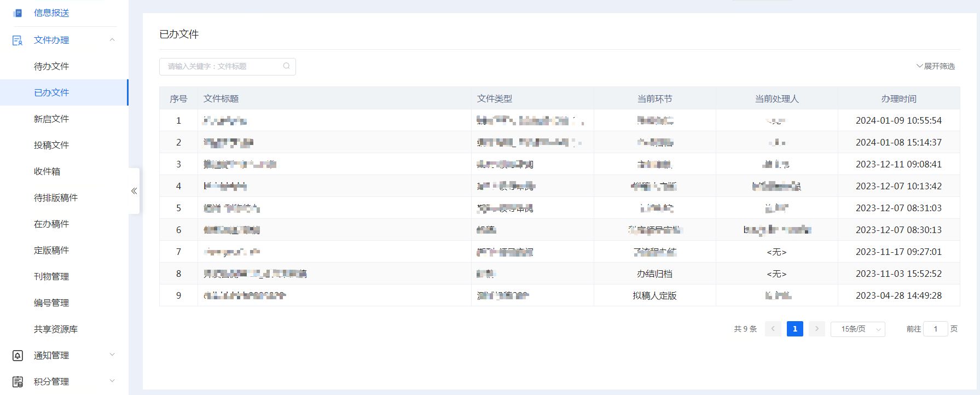Click the search magnifier icon
The width and height of the screenshot is (980, 395).
286,66
